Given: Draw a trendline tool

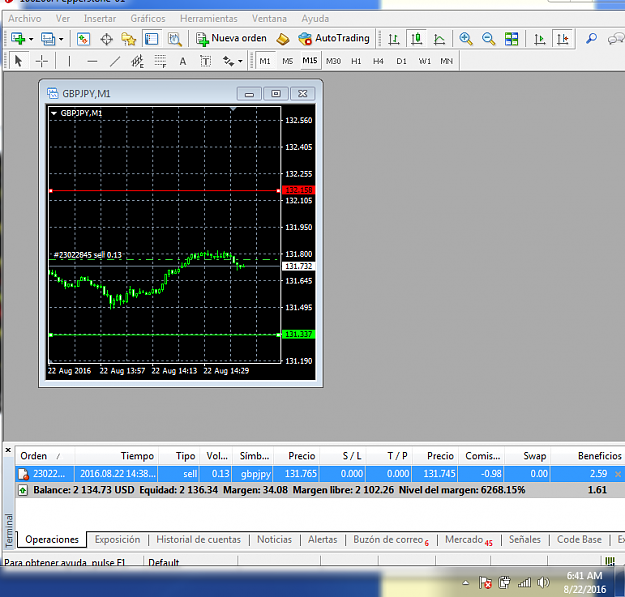Looking at the screenshot, I should point(115,61).
